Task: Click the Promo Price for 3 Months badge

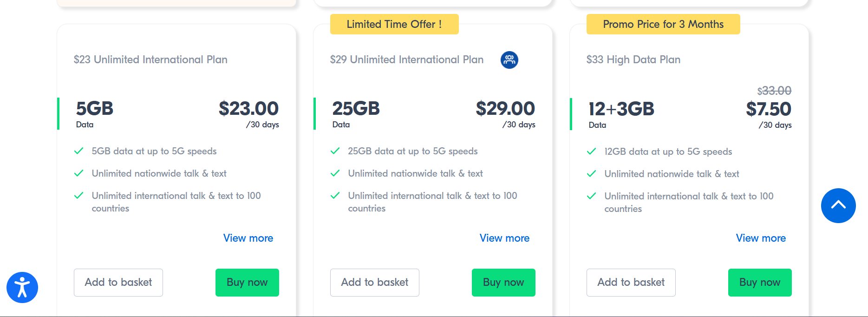Action: pyautogui.click(x=663, y=24)
